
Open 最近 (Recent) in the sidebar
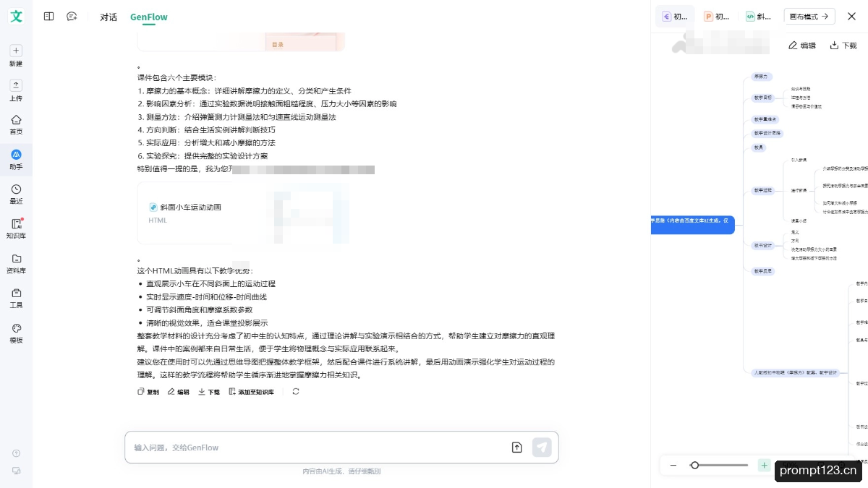pyautogui.click(x=16, y=194)
